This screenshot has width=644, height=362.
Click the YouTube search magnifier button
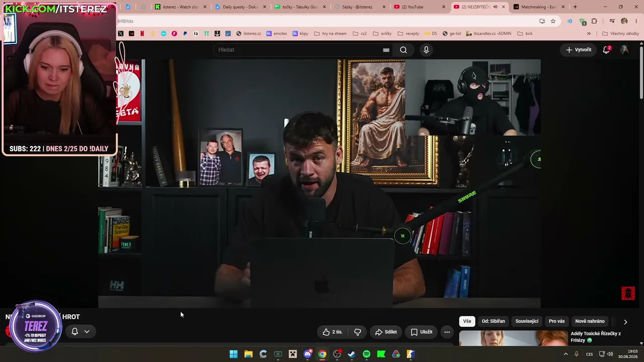404,50
